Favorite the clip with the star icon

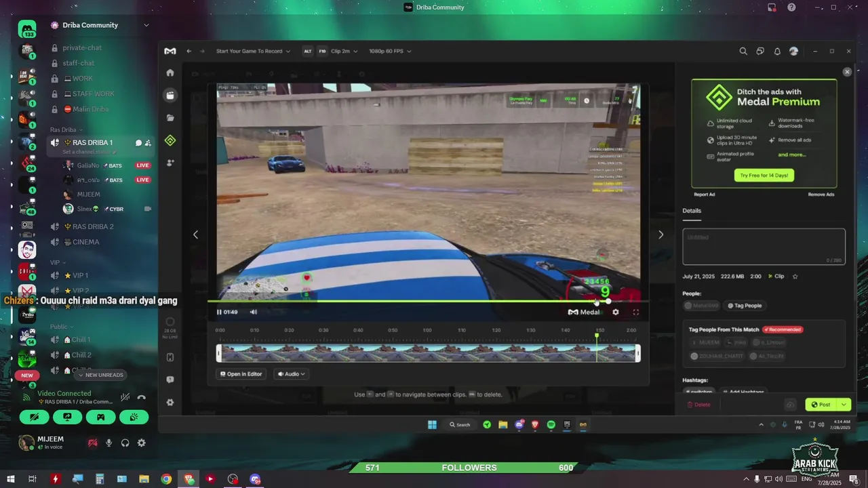(x=795, y=277)
